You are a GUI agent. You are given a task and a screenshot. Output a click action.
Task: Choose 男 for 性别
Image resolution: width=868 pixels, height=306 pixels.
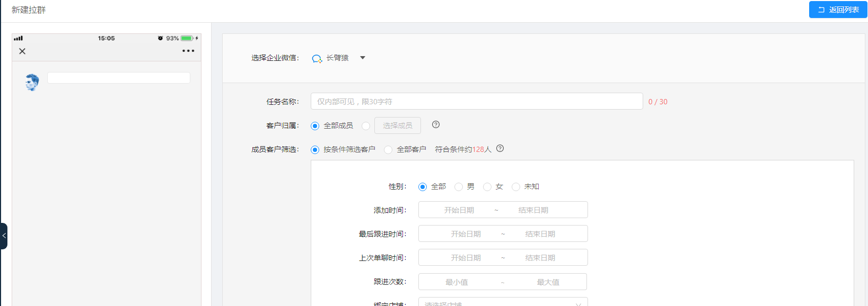click(459, 187)
